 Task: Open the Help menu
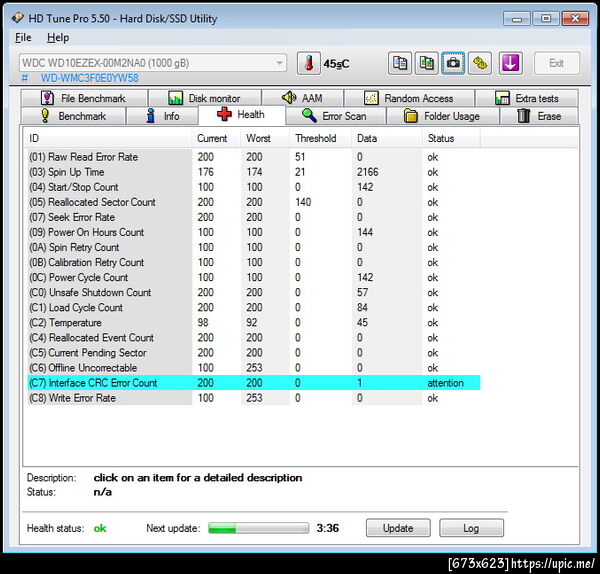point(58,38)
